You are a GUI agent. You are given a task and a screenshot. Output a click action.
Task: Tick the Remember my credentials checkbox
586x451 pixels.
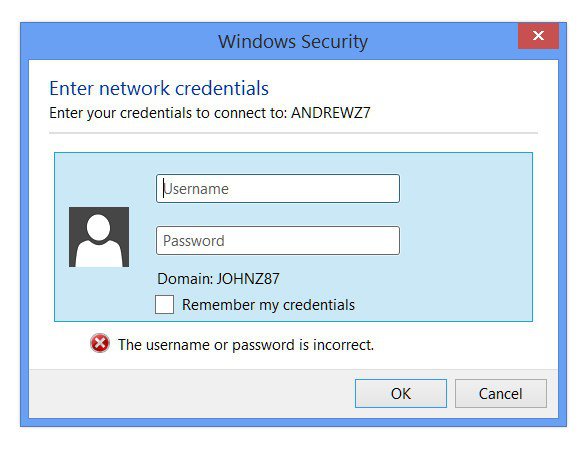(164, 304)
